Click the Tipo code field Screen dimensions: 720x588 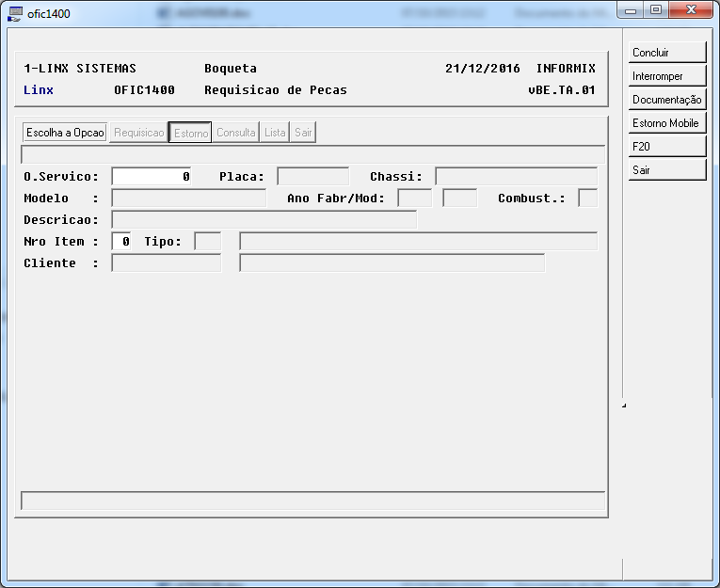coord(208,241)
